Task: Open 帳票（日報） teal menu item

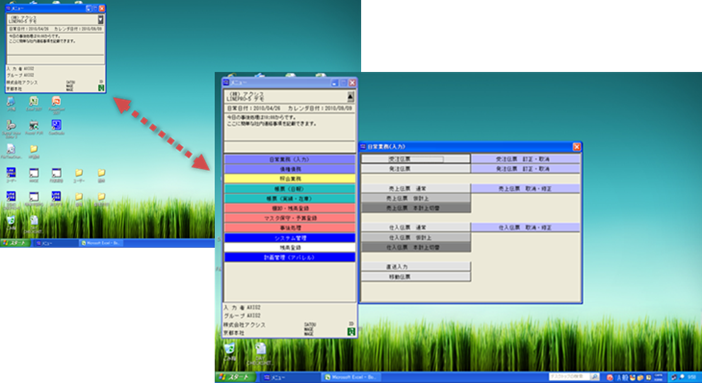Action: [x=290, y=189]
